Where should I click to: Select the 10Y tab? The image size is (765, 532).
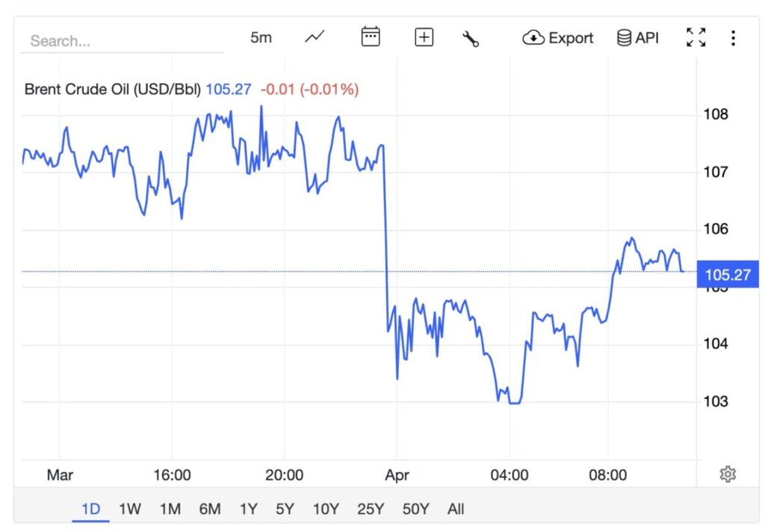point(324,508)
